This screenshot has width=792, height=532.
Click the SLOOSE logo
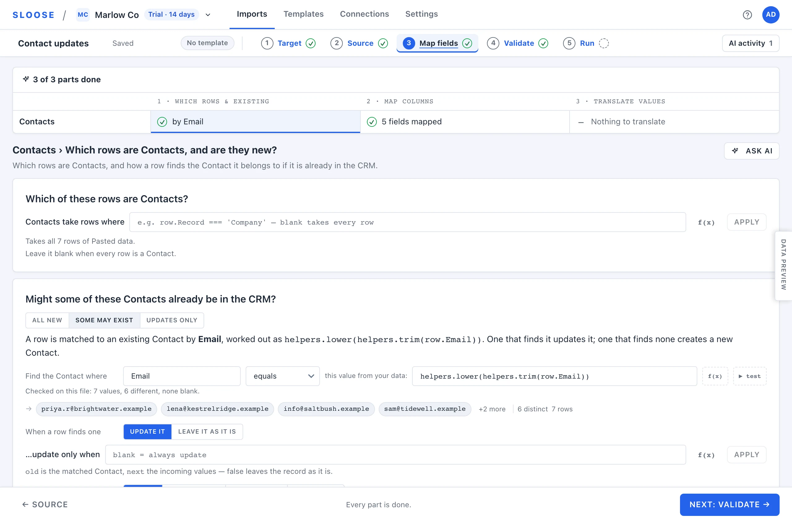click(33, 15)
